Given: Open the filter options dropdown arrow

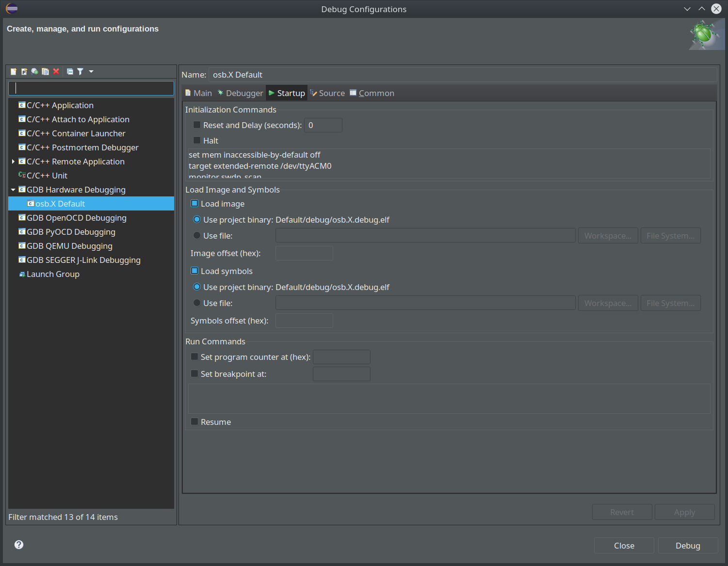Looking at the screenshot, I should pyautogui.click(x=91, y=72).
